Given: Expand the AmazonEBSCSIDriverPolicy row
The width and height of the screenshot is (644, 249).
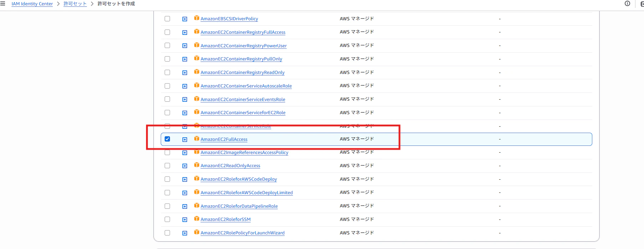Looking at the screenshot, I should (185, 19).
